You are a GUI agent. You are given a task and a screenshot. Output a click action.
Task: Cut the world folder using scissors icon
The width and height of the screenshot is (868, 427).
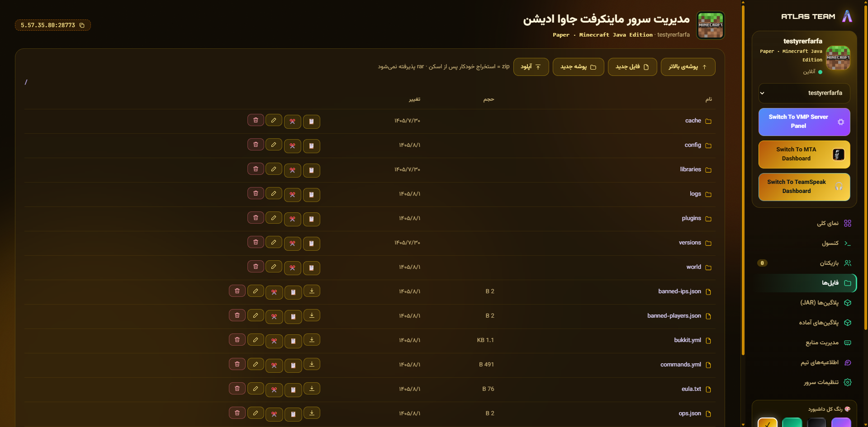tap(293, 268)
